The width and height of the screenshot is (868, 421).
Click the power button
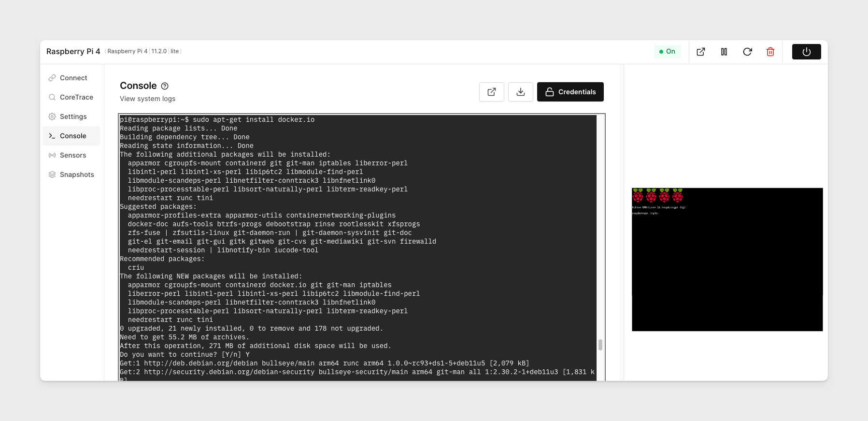[807, 52]
